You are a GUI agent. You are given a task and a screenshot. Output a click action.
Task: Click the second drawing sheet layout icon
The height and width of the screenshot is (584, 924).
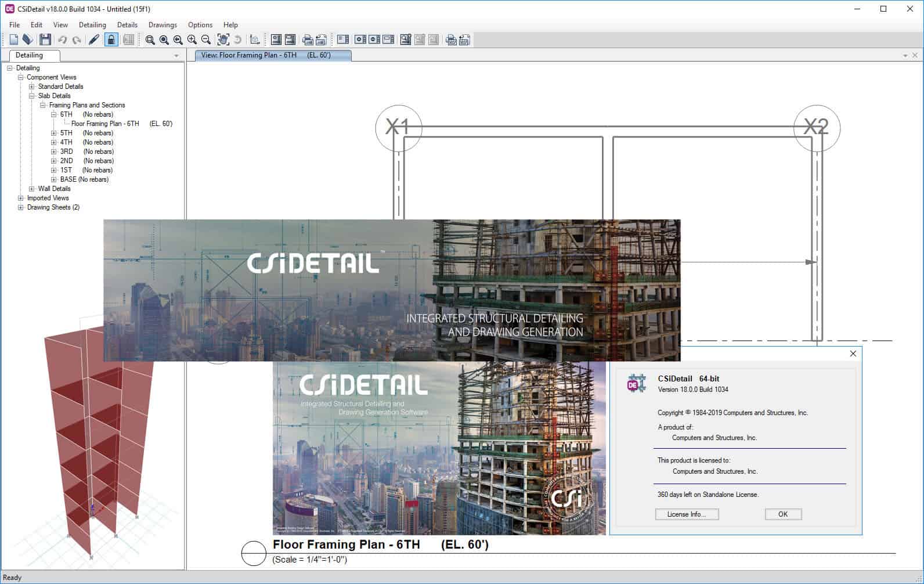(x=290, y=39)
